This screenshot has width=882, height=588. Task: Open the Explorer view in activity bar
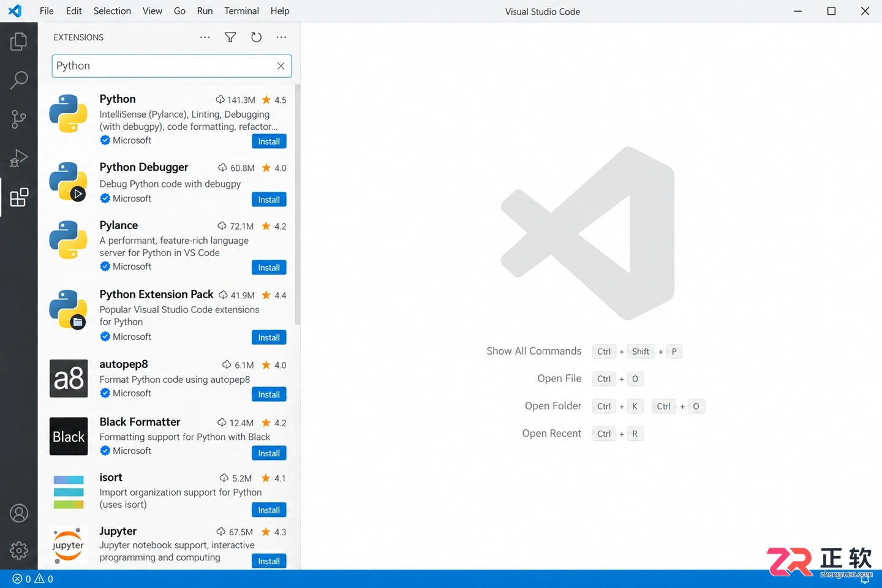(x=19, y=42)
